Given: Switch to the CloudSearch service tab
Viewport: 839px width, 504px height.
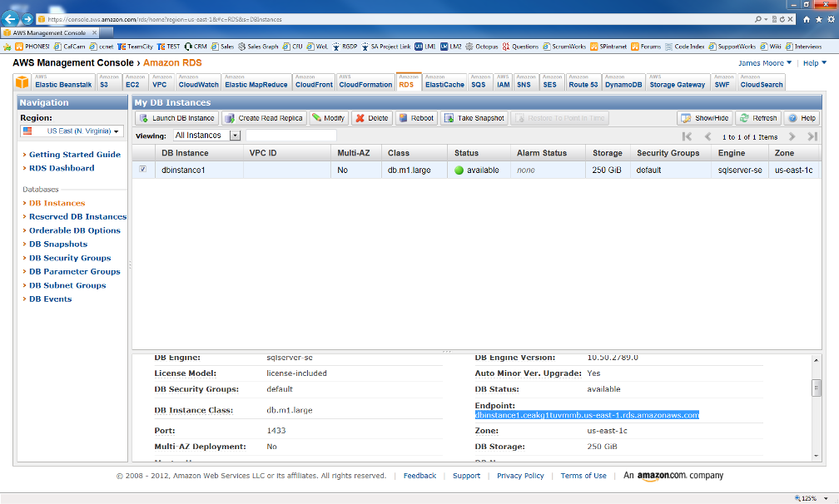Looking at the screenshot, I should click(762, 82).
